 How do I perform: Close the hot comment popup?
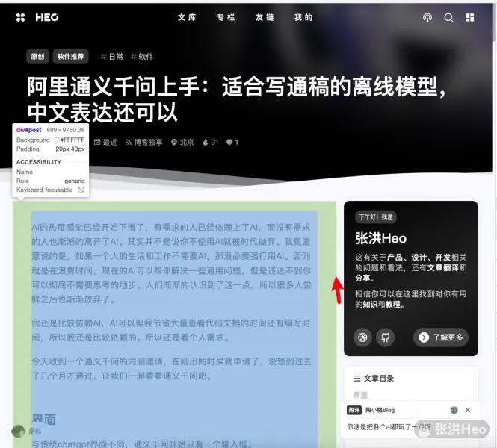coord(468,410)
